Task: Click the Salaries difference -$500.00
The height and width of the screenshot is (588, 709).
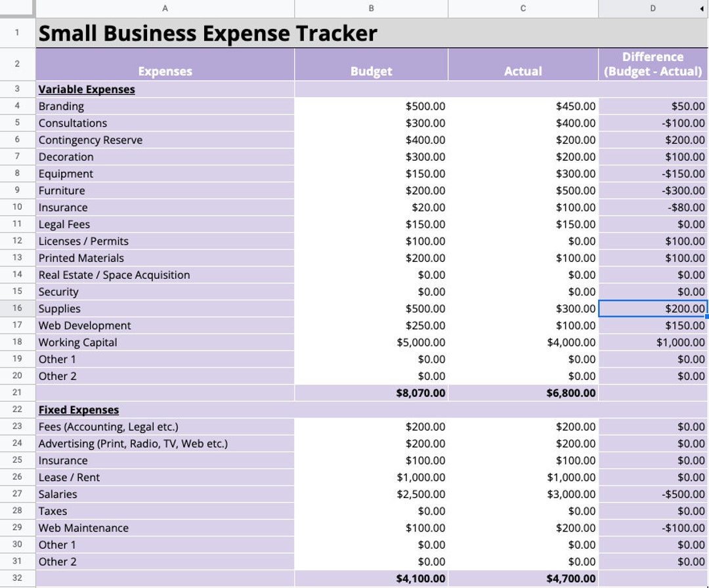Action: coord(653,494)
